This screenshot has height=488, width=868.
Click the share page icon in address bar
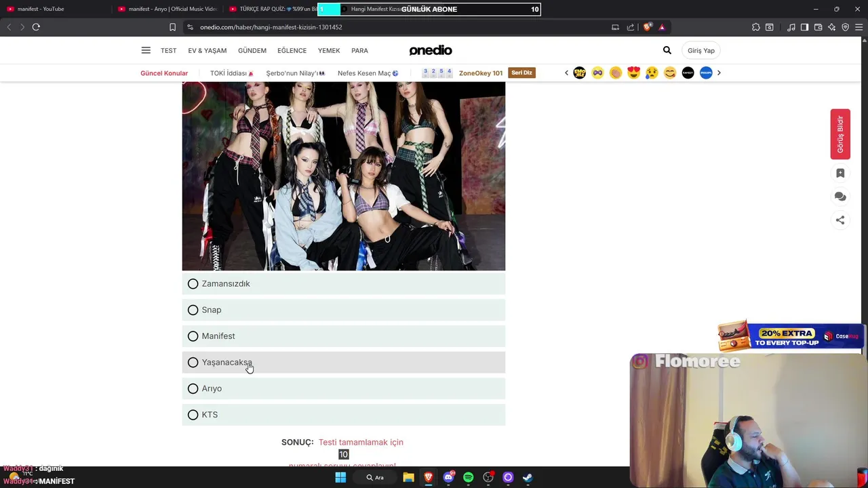[x=631, y=27]
